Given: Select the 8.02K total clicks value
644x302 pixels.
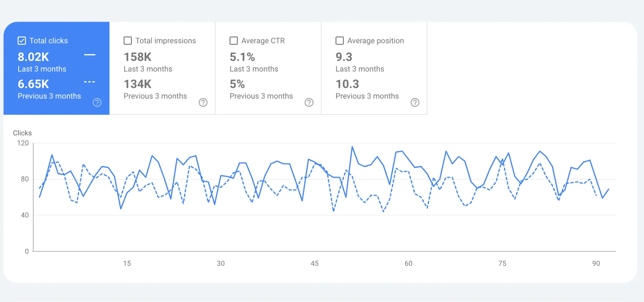Looking at the screenshot, I should [x=33, y=57].
